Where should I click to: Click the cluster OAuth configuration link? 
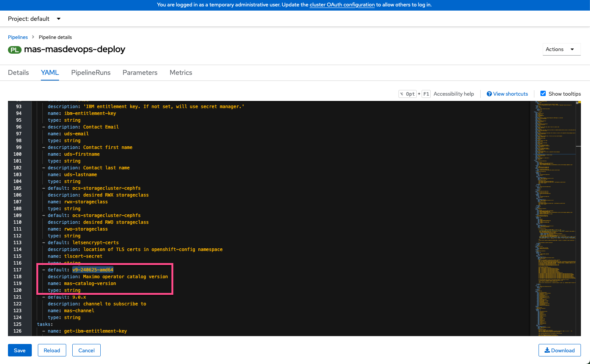342,5
